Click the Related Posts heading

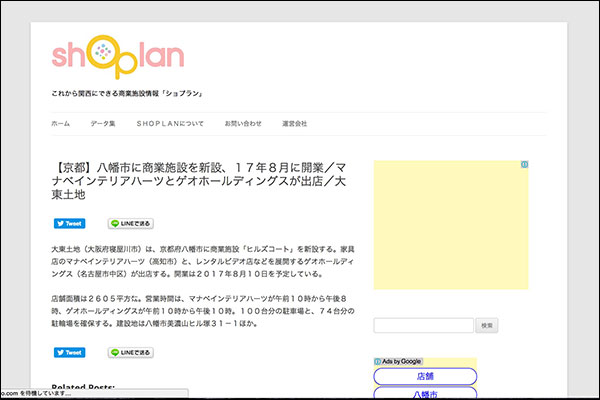[x=83, y=387]
